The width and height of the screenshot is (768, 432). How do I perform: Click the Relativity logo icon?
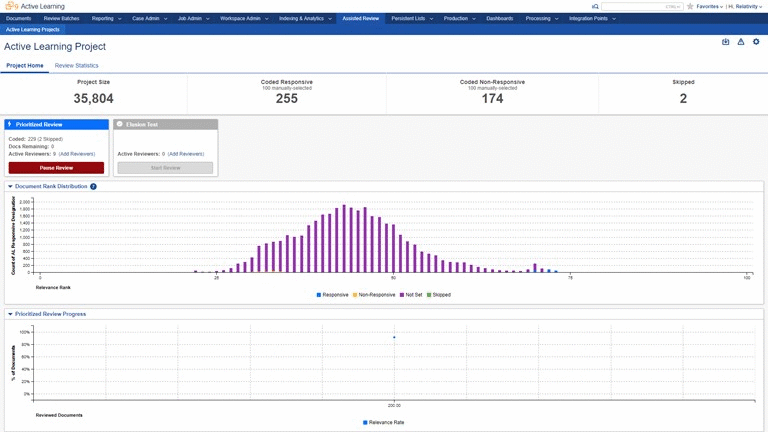click(11, 6)
